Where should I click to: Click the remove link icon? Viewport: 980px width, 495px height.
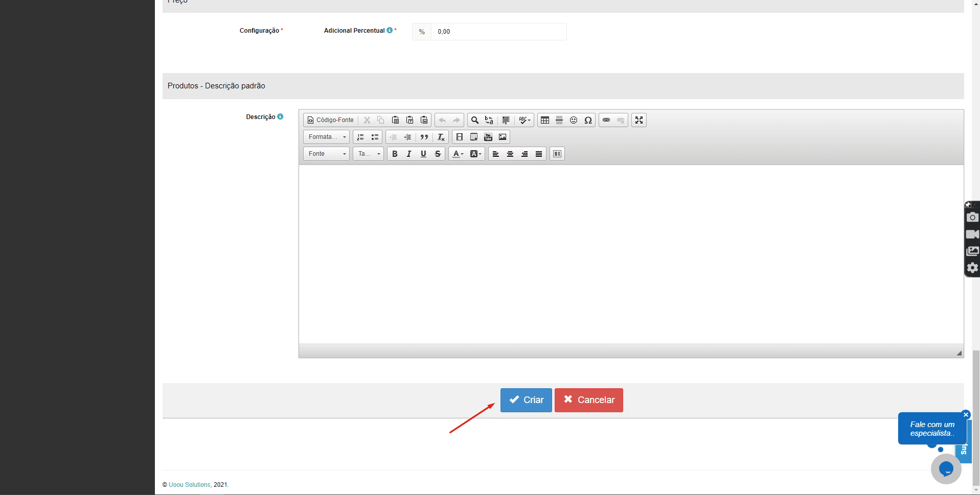point(621,120)
